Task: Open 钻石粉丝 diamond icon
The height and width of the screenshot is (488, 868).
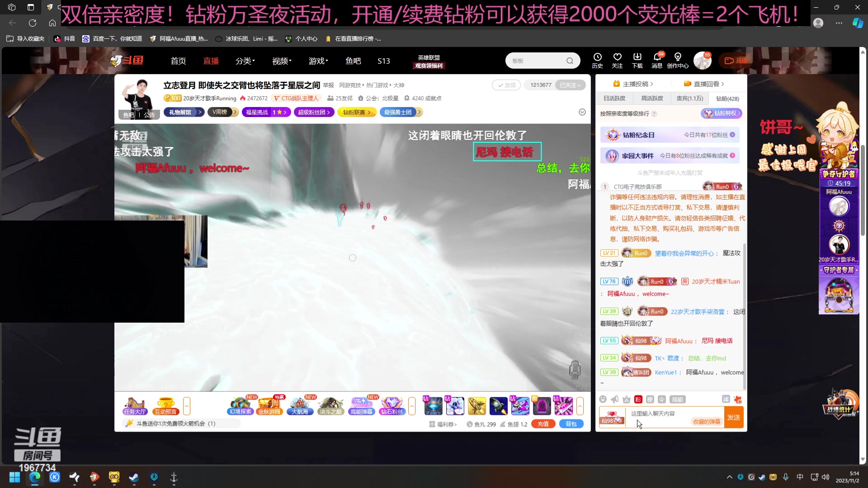Action: point(392,406)
